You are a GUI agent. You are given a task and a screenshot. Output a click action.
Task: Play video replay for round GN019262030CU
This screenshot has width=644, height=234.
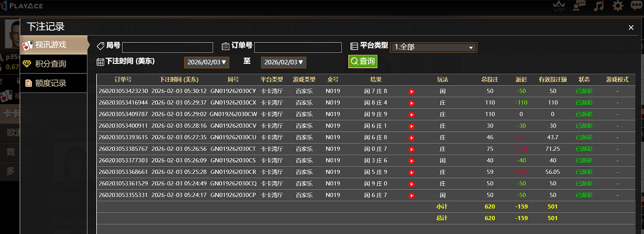[x=412, y=138]
